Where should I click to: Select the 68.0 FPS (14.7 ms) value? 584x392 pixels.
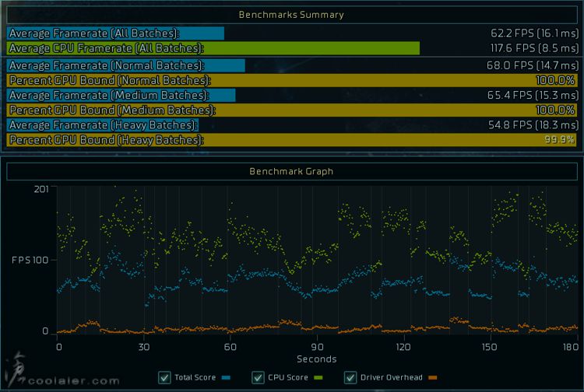point(533,65)
